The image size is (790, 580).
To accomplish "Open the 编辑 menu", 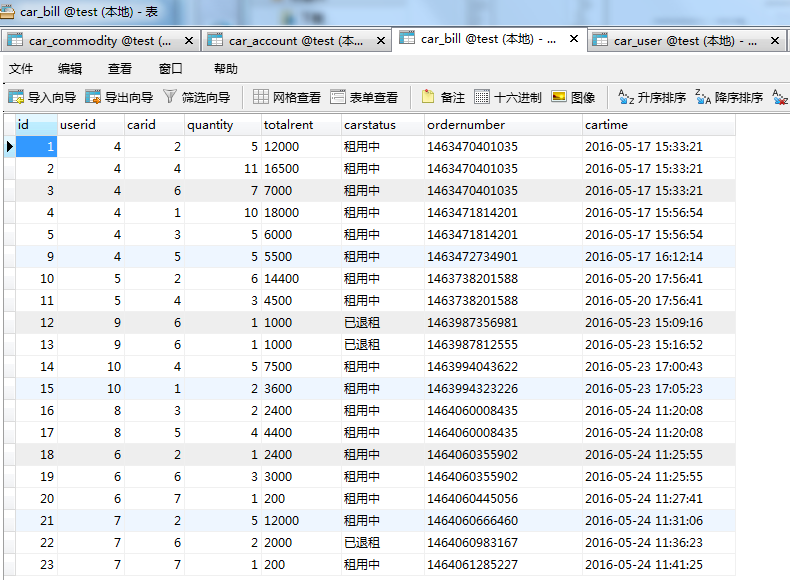I will 70,69.
